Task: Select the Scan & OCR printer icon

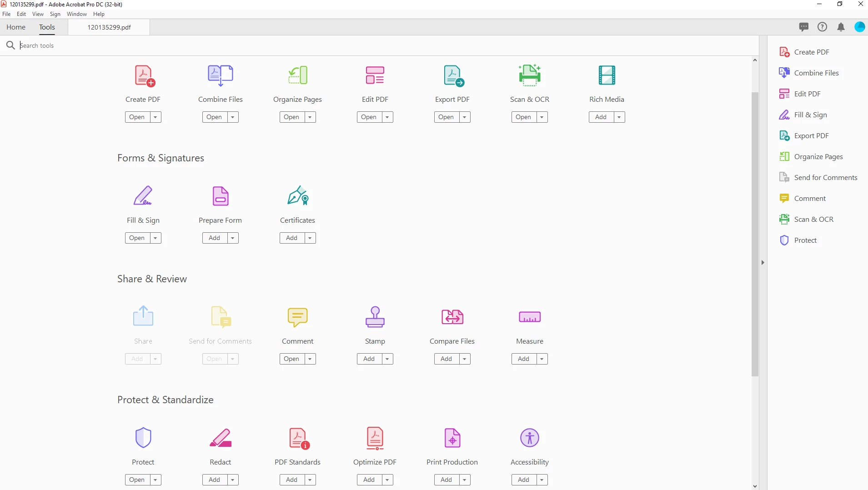Action: [530, 75]
